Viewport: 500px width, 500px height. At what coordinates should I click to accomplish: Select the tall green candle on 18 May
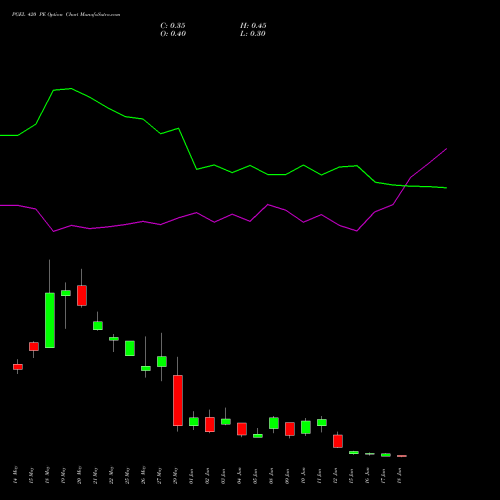[x=50, y=320]
